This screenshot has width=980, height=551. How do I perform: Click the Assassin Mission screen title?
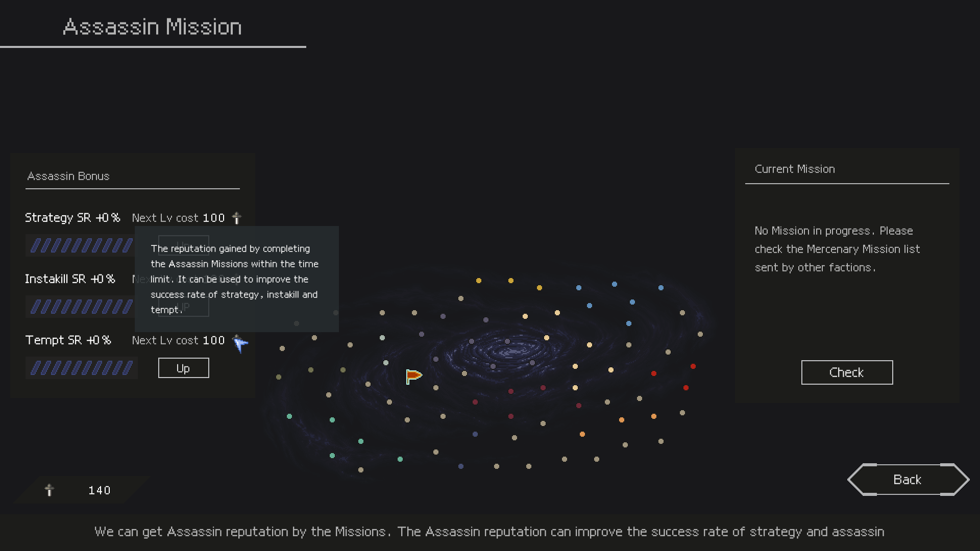click(152, 27)
